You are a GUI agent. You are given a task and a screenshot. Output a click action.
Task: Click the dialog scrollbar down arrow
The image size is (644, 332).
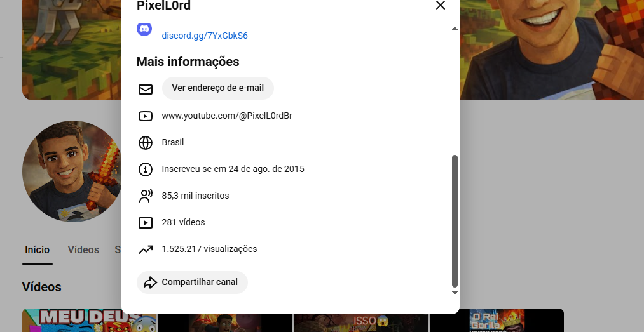coord(455,293)
